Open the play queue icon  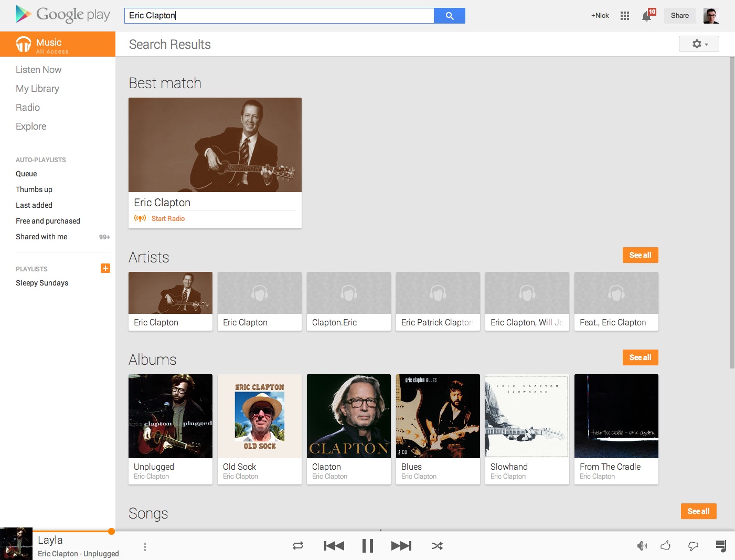tap(721, 546)
